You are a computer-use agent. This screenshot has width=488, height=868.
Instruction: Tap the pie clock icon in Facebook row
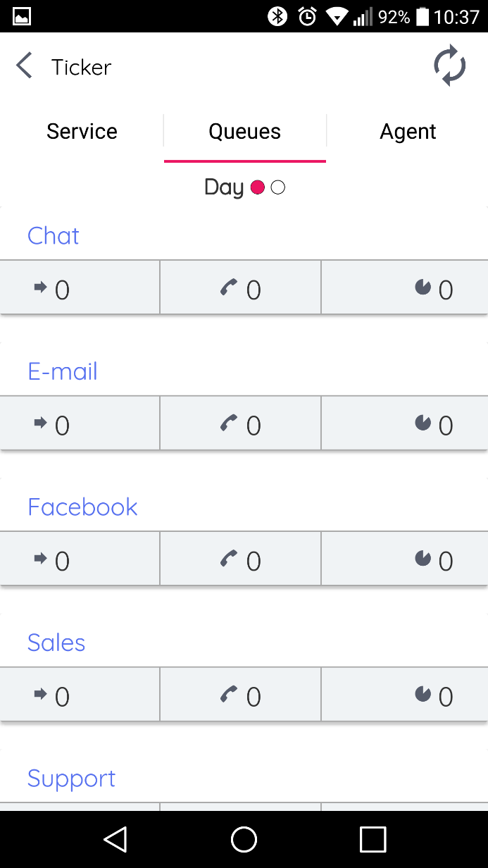pyautogui.click(x=423, y=558)
